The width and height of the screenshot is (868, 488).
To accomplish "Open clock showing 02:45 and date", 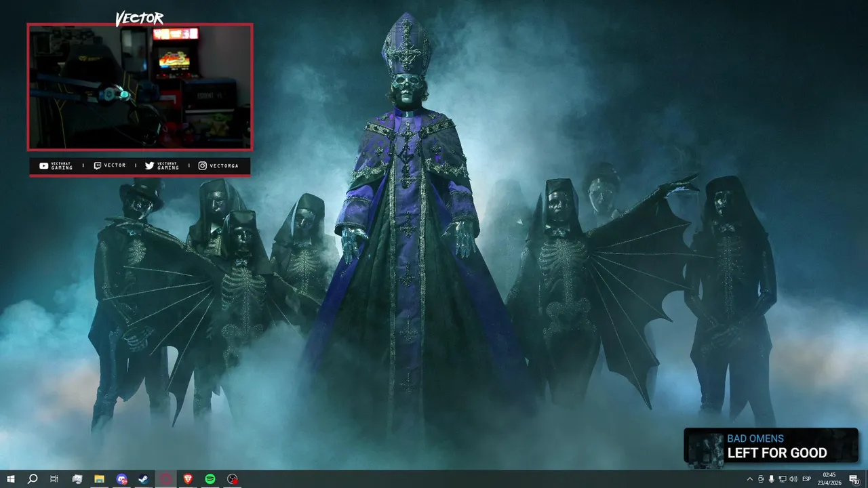I will (829, 479).
